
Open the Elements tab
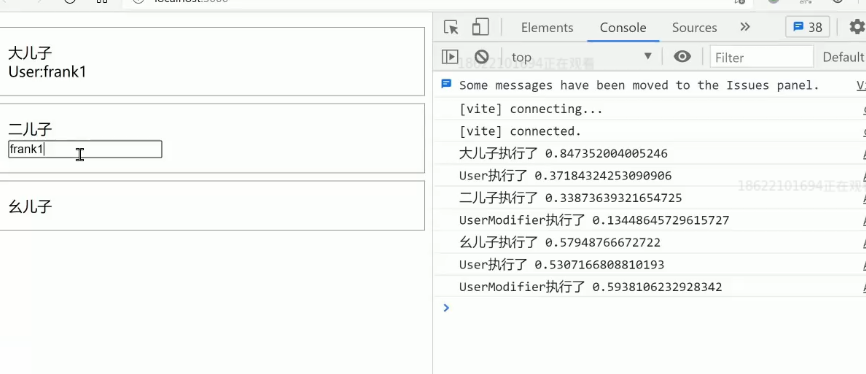pos(547,28)
